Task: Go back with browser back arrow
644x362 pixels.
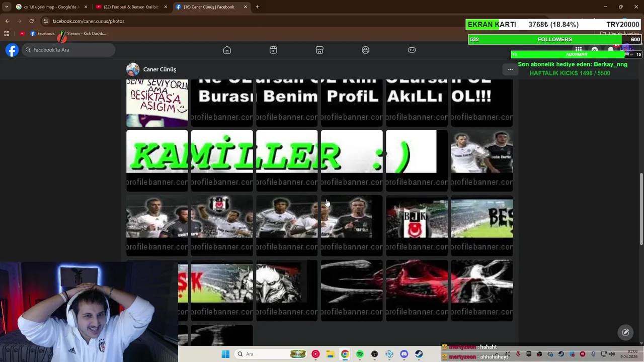Action: 7,21
